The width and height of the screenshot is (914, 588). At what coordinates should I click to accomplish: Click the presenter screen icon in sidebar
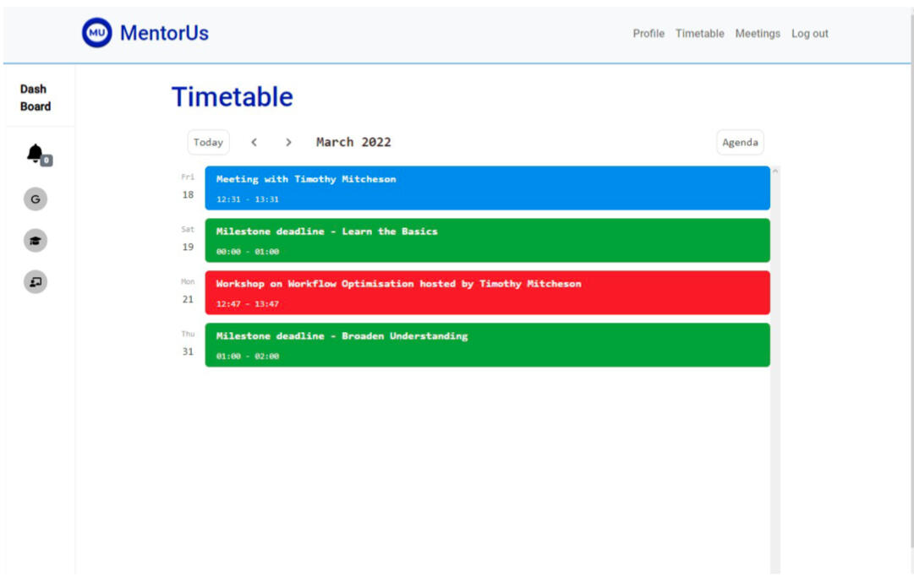36,282
